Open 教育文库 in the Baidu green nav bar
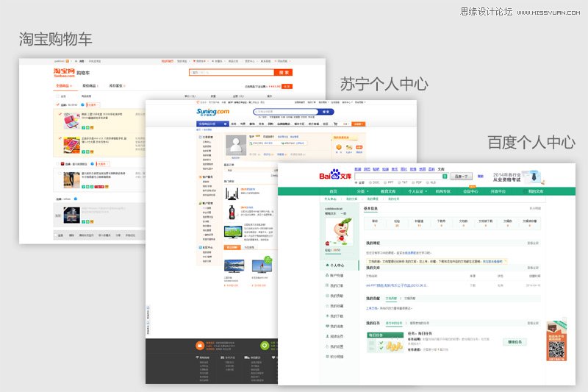Screen dimensions: 588x392 pos(389,191)
